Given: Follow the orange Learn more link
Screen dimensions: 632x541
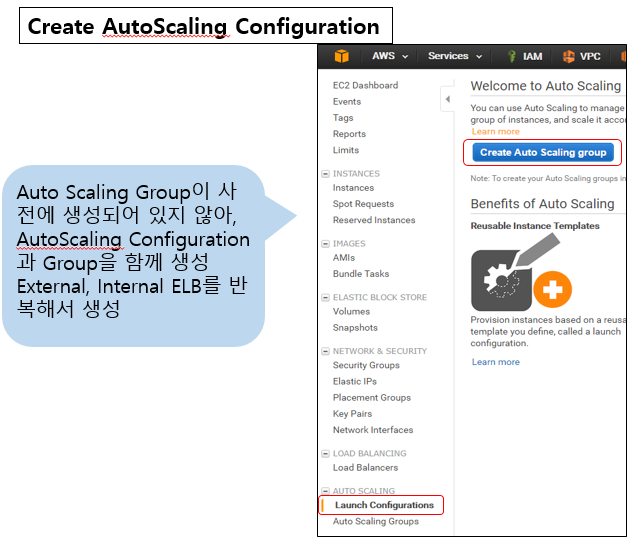Looking at the screenshot, I should pos(496,132).
